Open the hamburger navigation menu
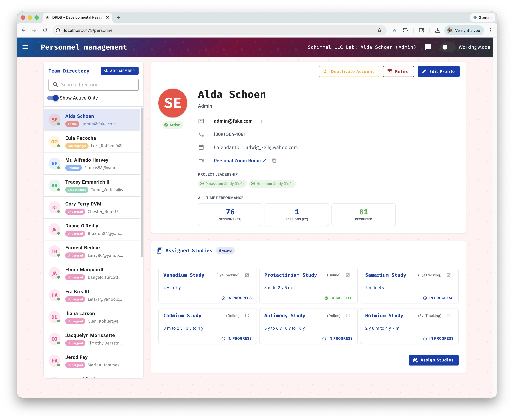Screen dimensions: 514x420 [25, 47]
